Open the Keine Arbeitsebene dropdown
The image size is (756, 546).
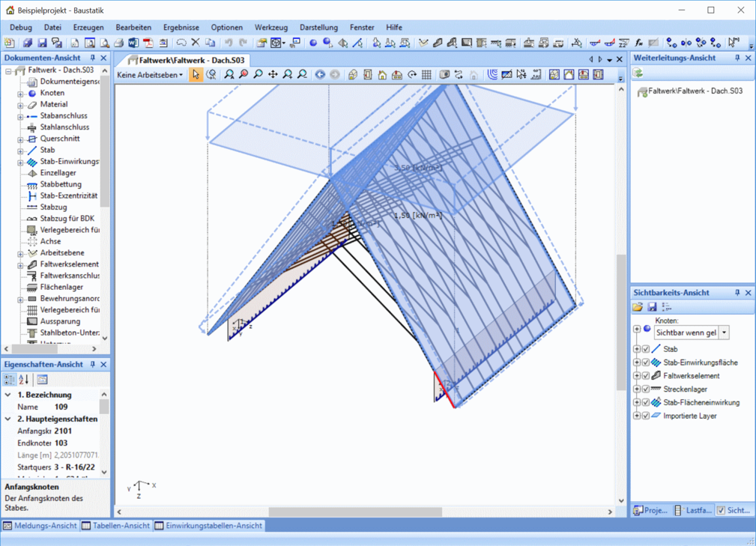(x=150, y=75)
